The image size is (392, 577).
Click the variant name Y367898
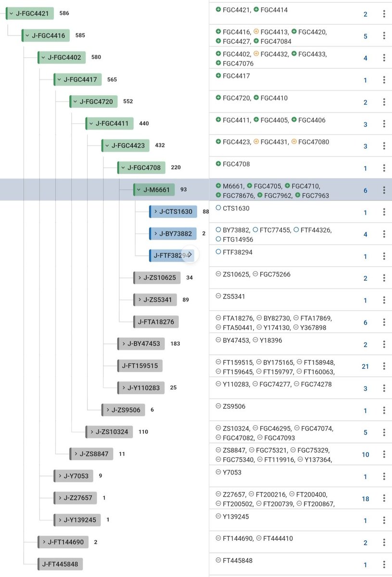coord(312,327)
